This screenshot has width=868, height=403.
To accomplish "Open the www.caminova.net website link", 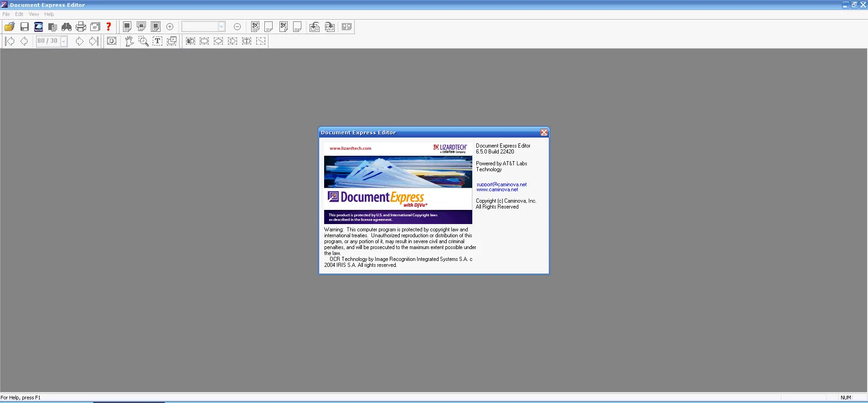I will (497, 190).
